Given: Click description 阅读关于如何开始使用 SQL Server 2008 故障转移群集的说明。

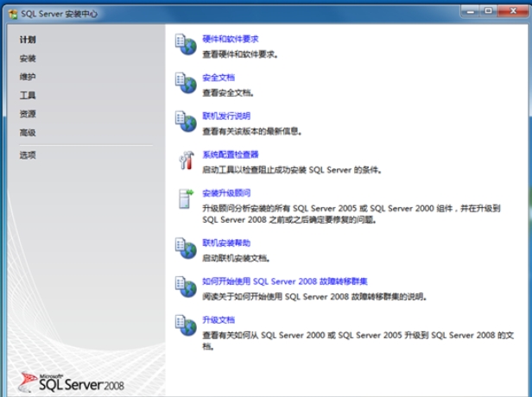Looking at the screenshot, I should pos(314,297).
